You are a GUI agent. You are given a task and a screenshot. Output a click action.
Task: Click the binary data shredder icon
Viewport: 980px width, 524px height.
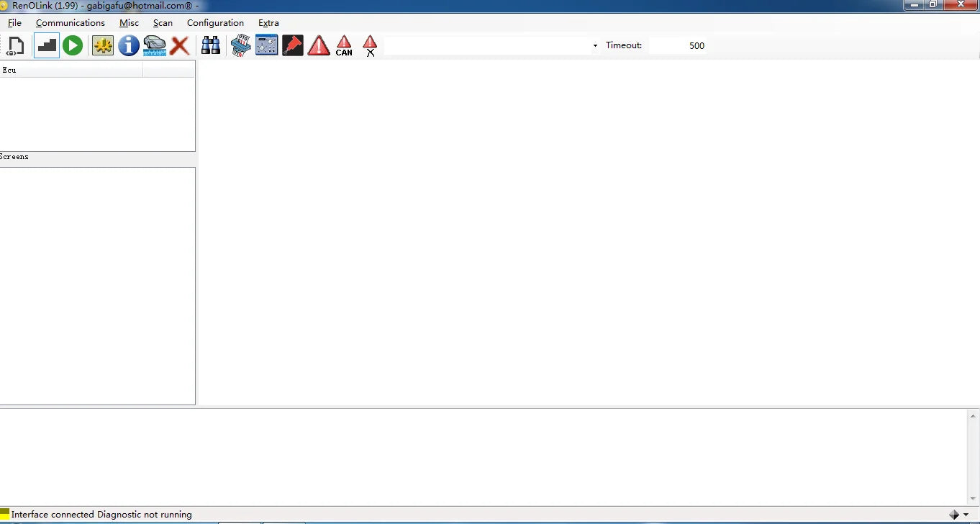pos(240,46)
